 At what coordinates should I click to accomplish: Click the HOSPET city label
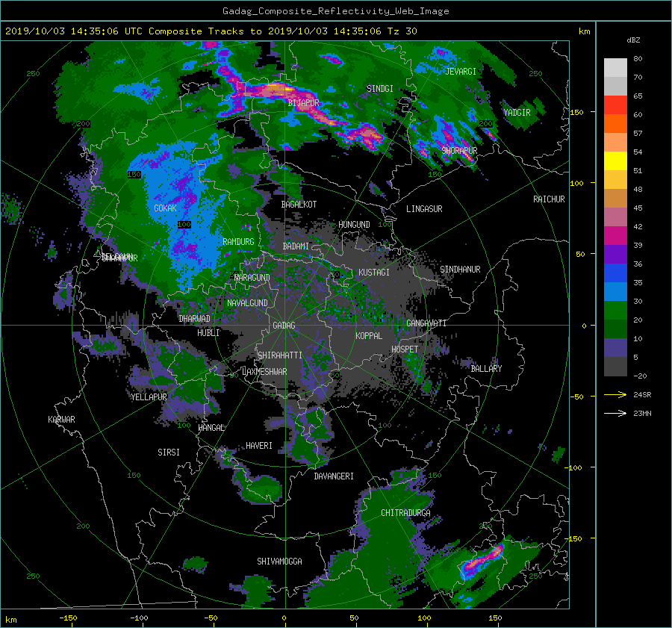pos(405,349)
